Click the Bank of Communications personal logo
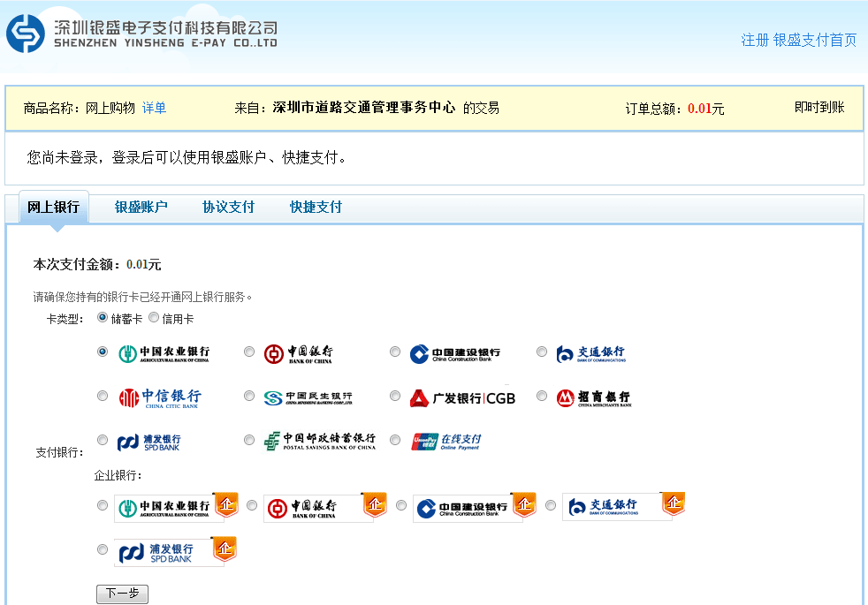Image resolution: width=868 pixels, height=605 pixels. (x=590, y=354)
